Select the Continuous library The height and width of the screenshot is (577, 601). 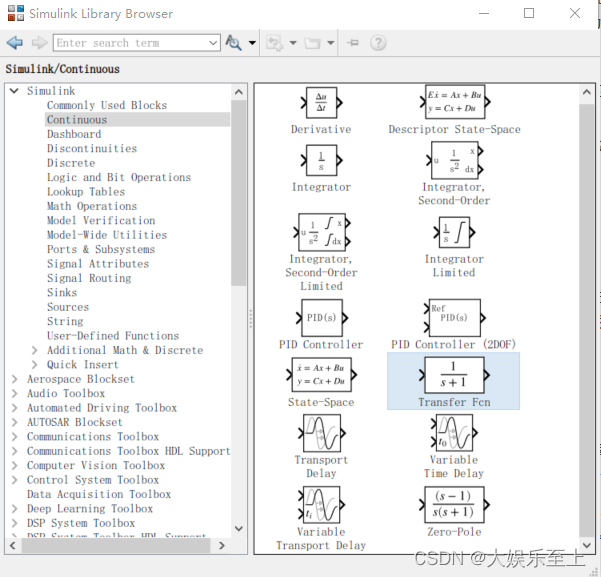(77, 120)
